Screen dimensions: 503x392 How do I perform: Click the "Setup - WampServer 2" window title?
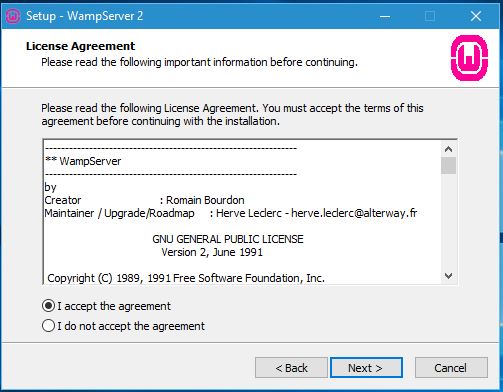click(x=85, y=16)
